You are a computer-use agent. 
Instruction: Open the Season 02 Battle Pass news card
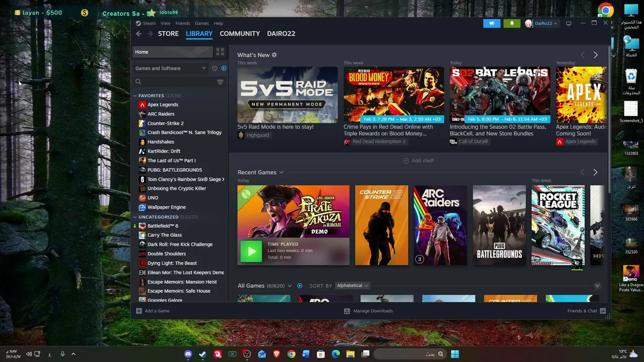[500, 95]
